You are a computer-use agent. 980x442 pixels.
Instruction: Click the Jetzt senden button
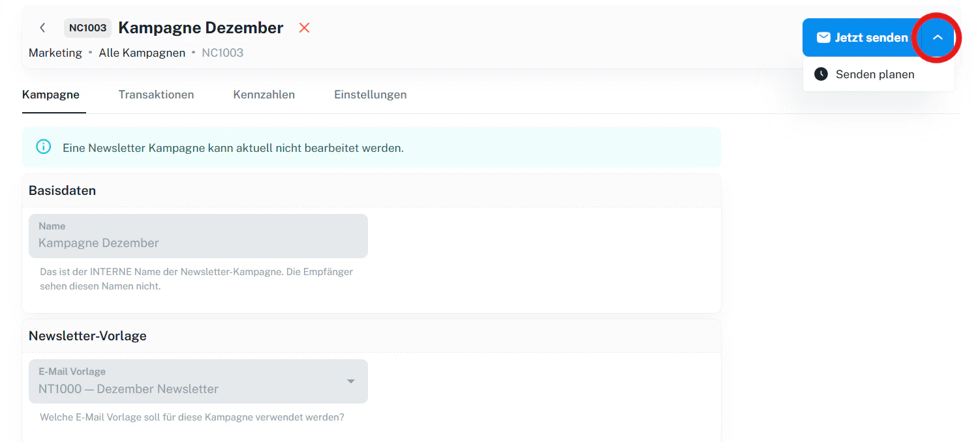(861, 37)
